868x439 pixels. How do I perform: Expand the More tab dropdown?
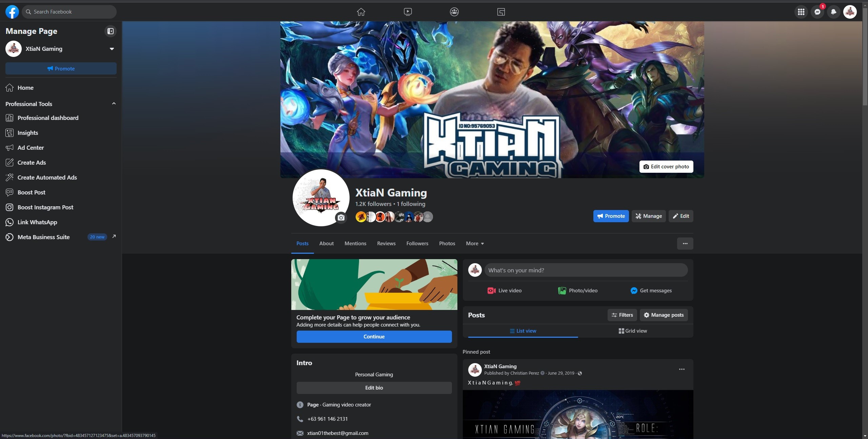475,244
